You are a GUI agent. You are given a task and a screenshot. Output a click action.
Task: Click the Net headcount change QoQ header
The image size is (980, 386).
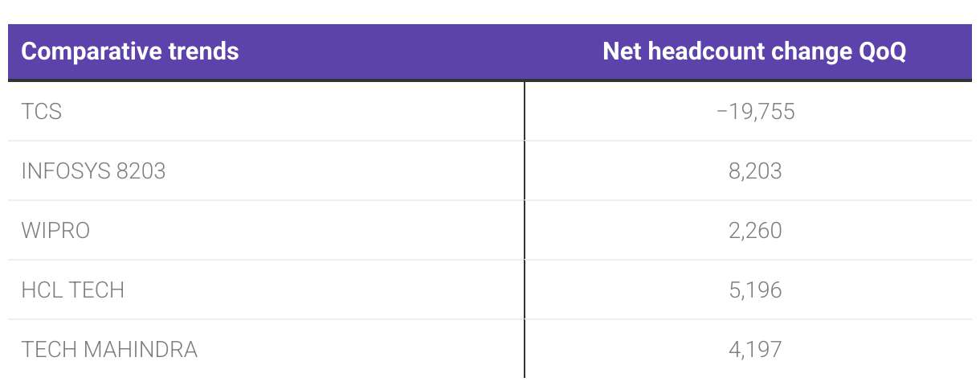coord(754,52)
